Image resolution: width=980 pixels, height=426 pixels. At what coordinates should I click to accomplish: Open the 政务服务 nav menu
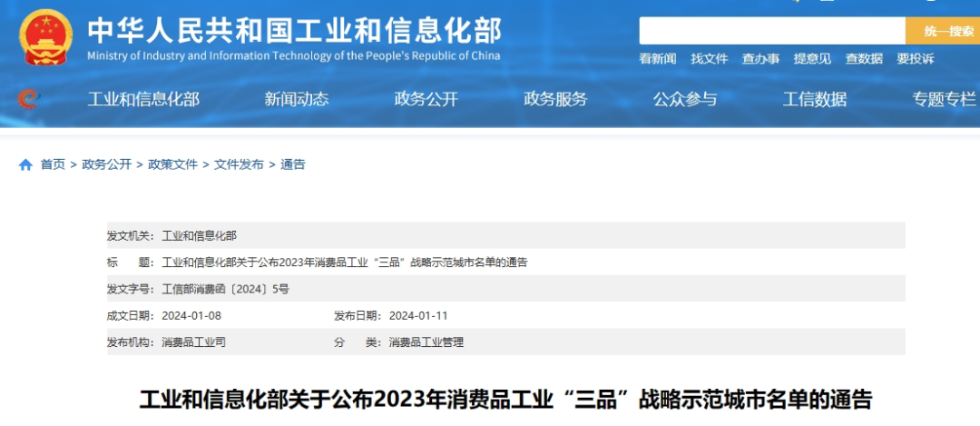tap(555, 99)
